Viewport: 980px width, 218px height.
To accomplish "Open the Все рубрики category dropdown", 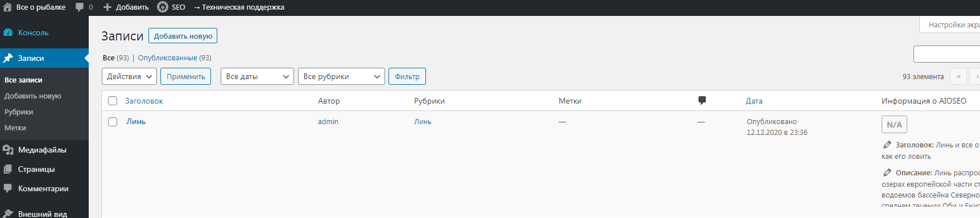I will (x=341, y=76).
